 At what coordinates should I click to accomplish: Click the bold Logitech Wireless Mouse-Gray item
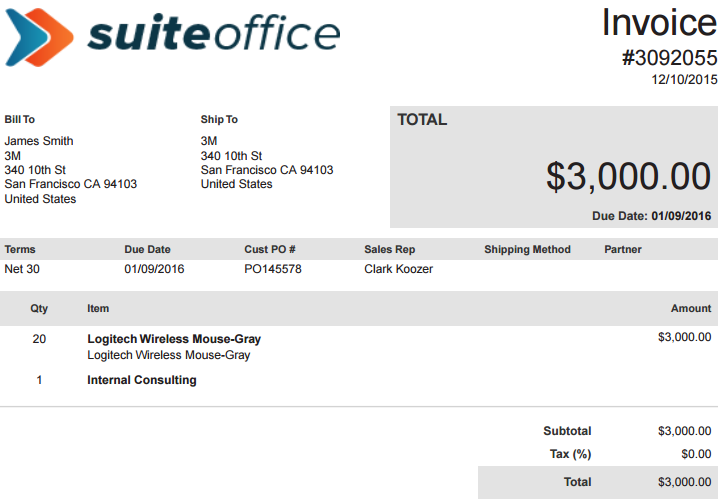tap(174, 339)
